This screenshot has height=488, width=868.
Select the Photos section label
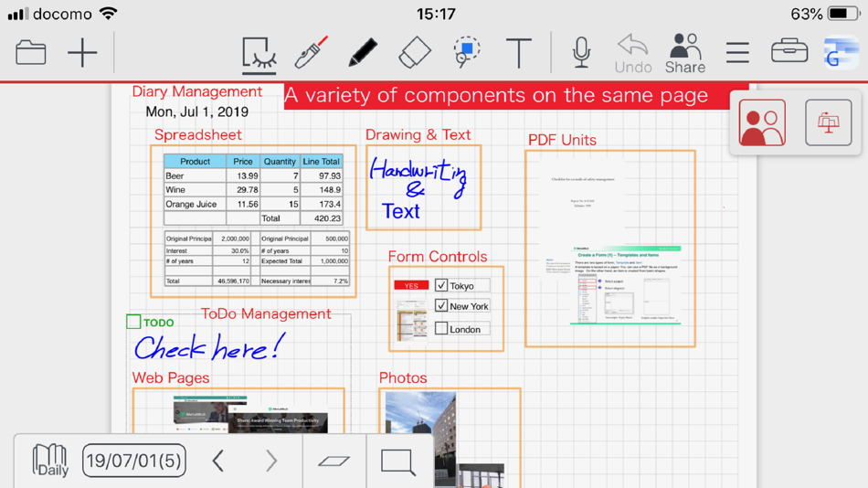pos(403,377)
